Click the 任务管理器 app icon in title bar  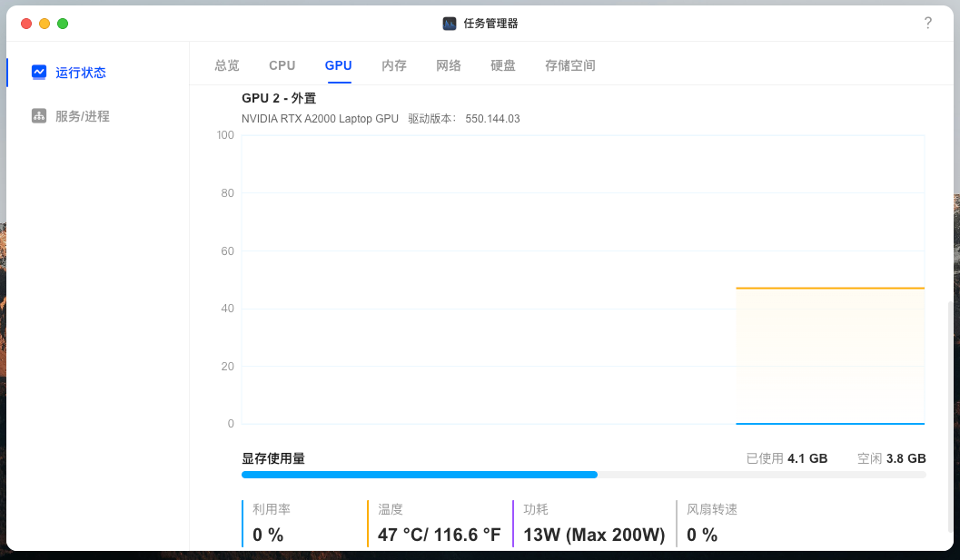pyautogui.click(x=450, y=24)
